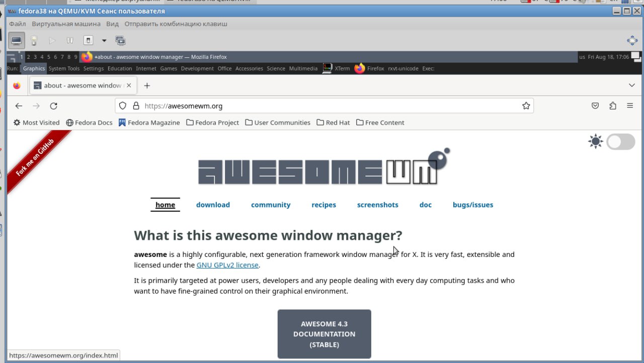Image resolution: width=644 pixels, height=363 pixels.
Task: Click the shut down power icon
Action: click(x=88, y=40)
